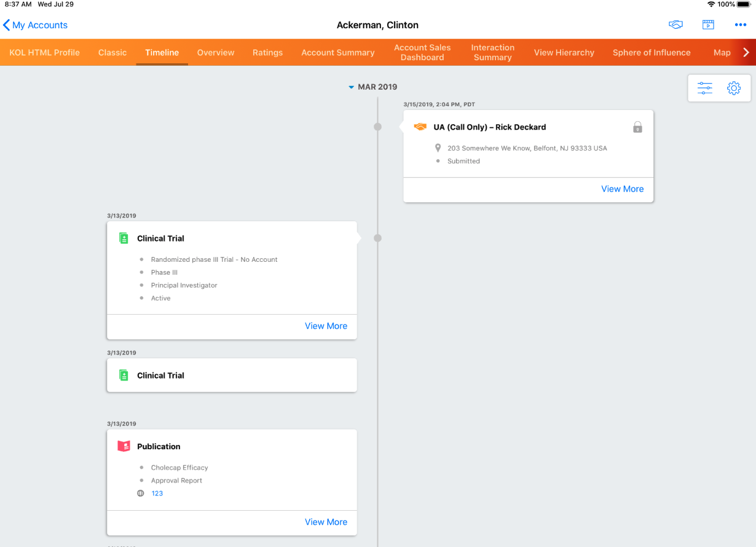The height and width of the screenshot is (547, 756).
Task: Open the timeline filter sliders icon
Action: (704, 89)
